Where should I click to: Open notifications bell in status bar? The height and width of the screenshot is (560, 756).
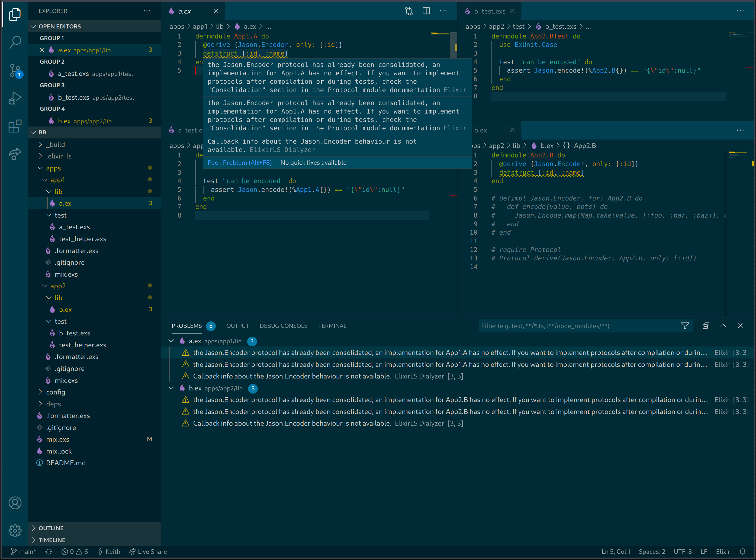click(x=742, y=552)
